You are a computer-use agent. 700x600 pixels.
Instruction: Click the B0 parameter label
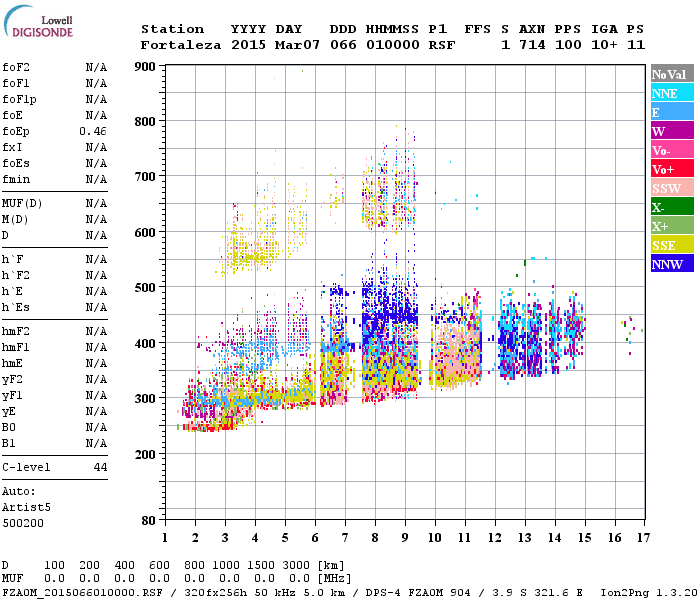coord(9,428)
